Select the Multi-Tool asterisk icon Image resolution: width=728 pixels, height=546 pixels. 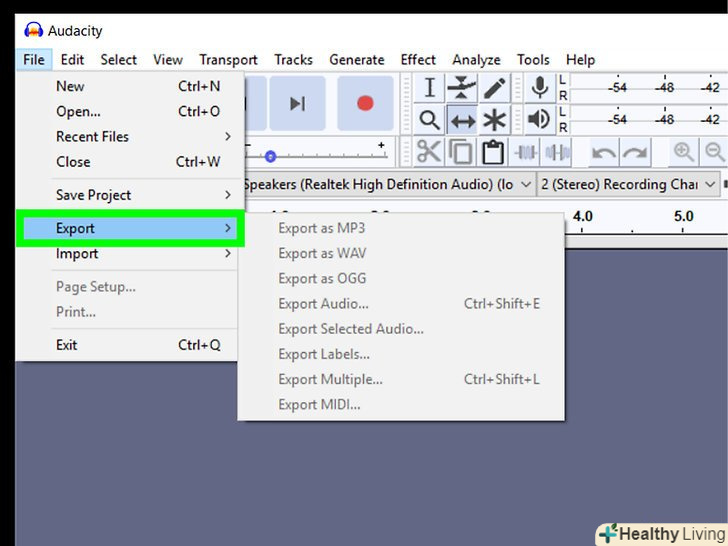(494, 120)
